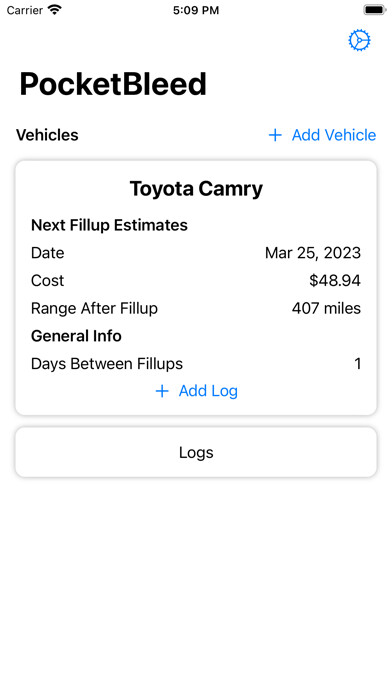Tap the battery indicator icon
This screenshot has height=696, width=392.
[x=375, y=10]
